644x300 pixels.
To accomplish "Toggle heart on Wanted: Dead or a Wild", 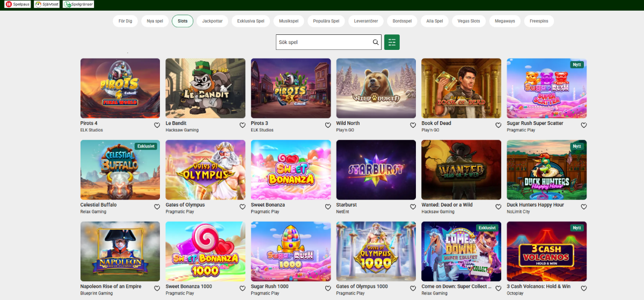I will pos(498,207).
